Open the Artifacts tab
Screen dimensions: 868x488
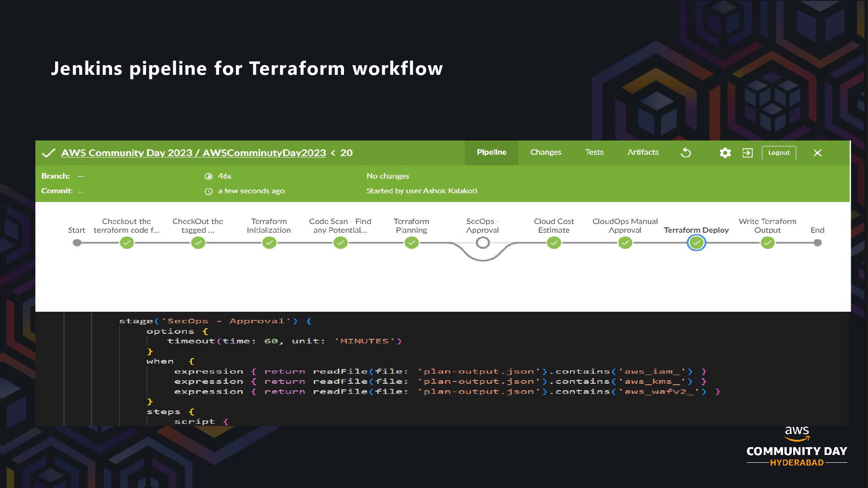click(x=643, y=152)
